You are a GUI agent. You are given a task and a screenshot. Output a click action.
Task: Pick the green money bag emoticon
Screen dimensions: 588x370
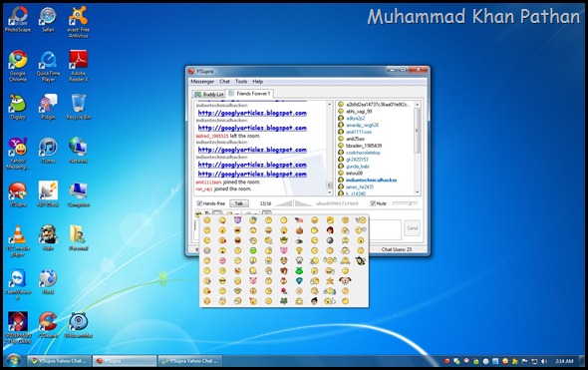(x=299, y=270)
